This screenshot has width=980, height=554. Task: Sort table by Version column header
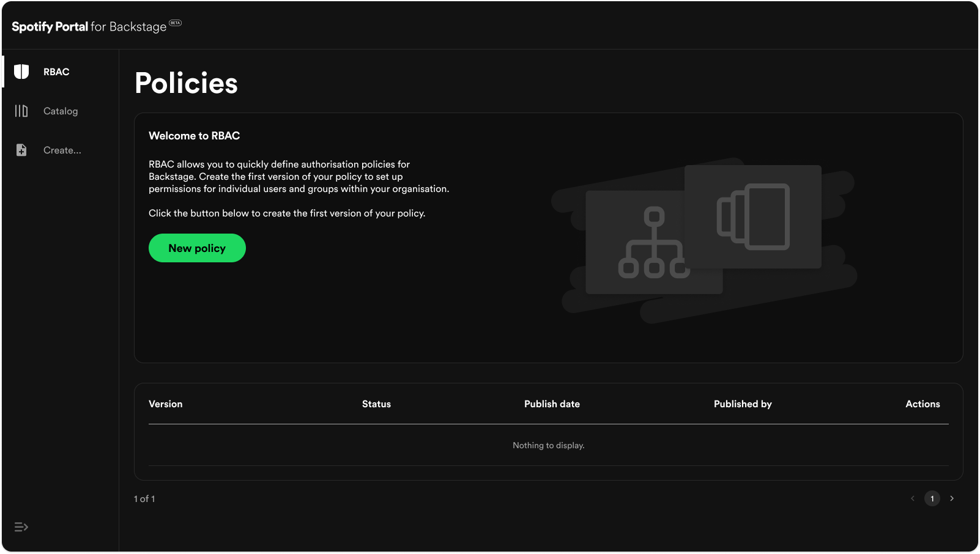tap(165, 404)
